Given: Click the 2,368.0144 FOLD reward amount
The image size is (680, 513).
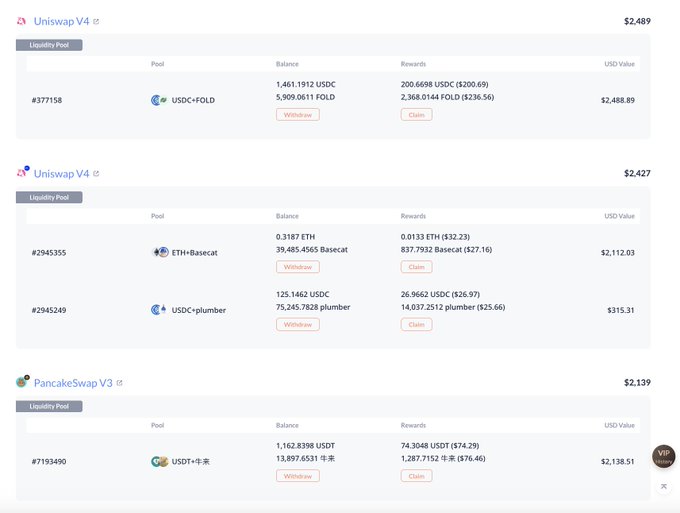Looking at the screenshot, I should click(447, 97).
